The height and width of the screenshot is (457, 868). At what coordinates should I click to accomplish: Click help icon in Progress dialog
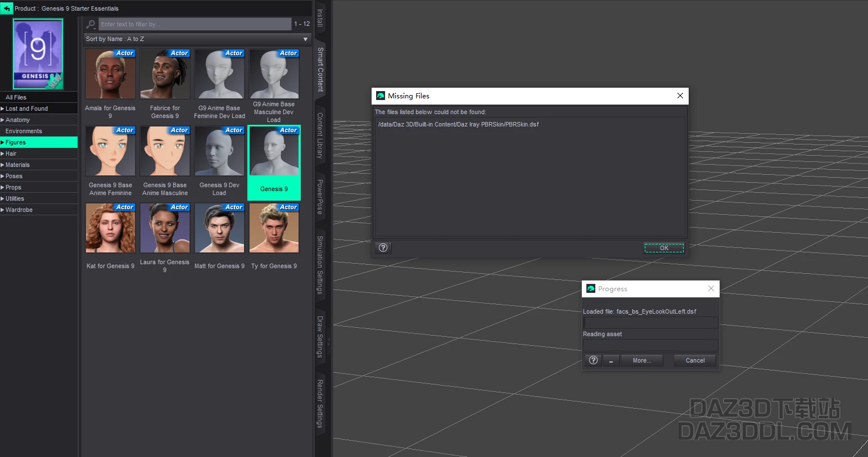[x=593, y=360]
